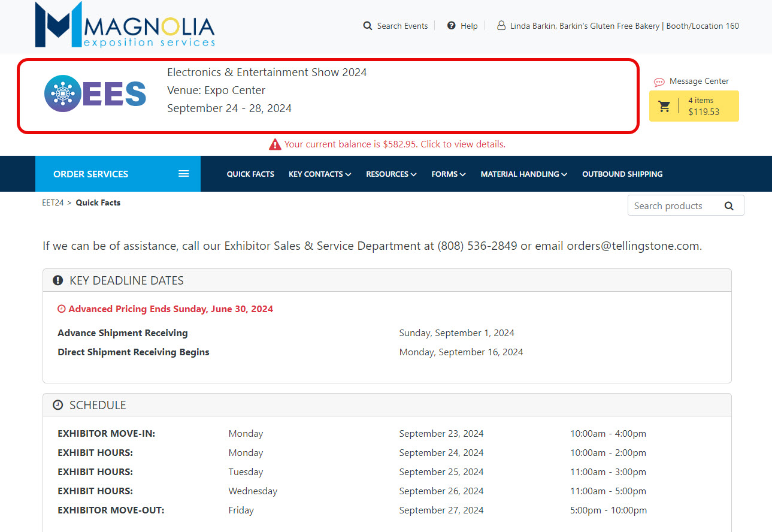Expand the Resources dropdown menu
This screenshot has height=532, width=772.
391,174
